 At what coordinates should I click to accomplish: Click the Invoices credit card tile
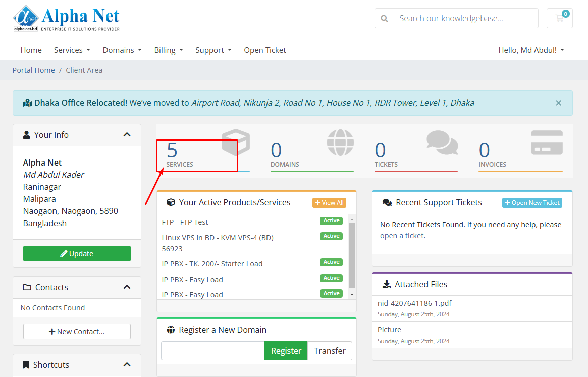point(520,151)
